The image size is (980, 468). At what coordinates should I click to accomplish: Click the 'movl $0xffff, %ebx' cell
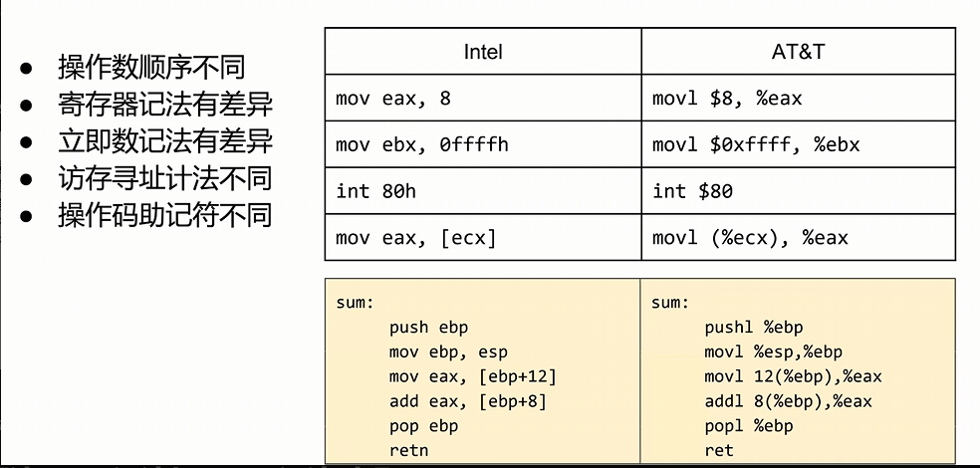click(798, 144)
